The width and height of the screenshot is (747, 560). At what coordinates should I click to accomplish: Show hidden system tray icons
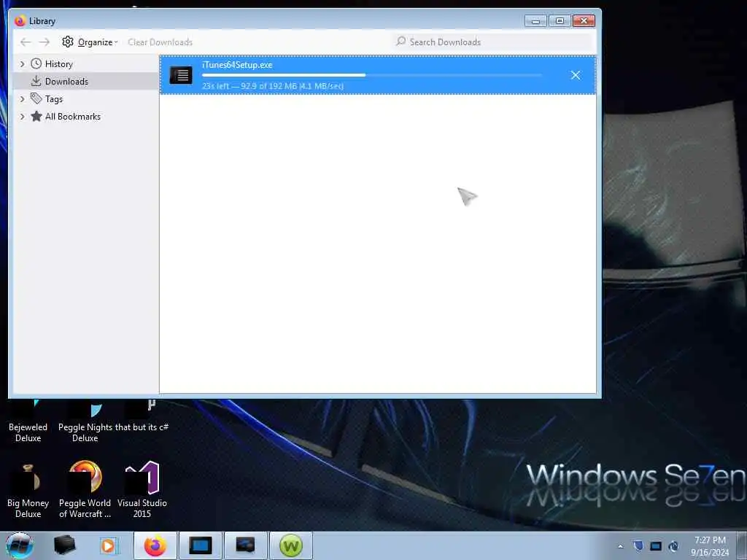620,546
